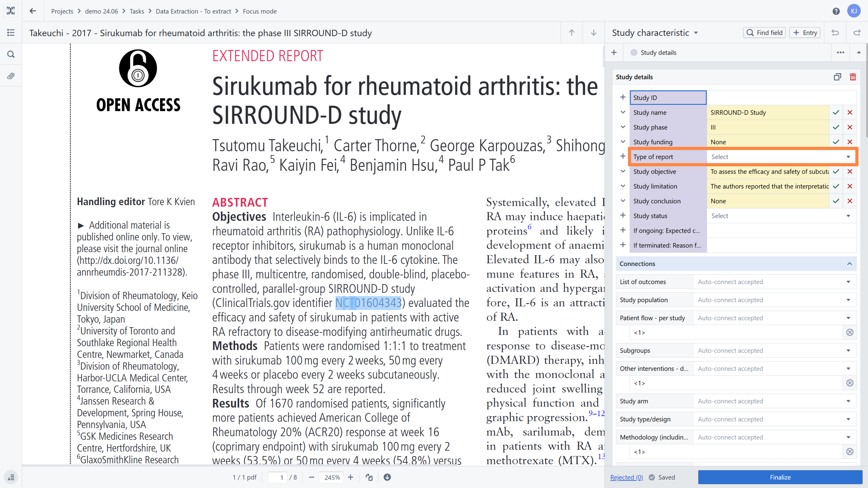Click the back arrow in header
The image size is (868, 488).
(x=33, y=11)
